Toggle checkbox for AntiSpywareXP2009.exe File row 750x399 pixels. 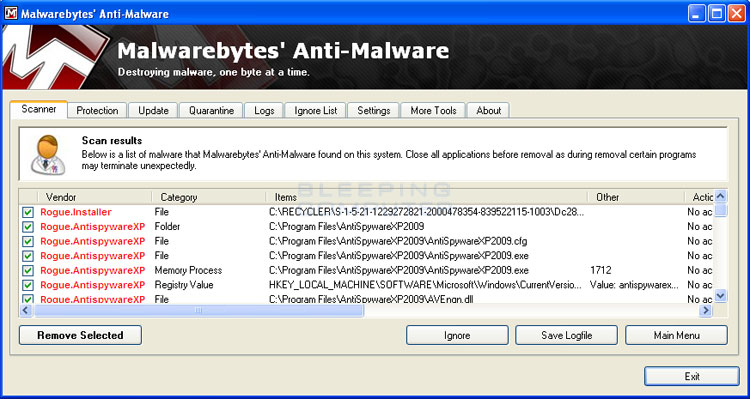coord(28,256)
